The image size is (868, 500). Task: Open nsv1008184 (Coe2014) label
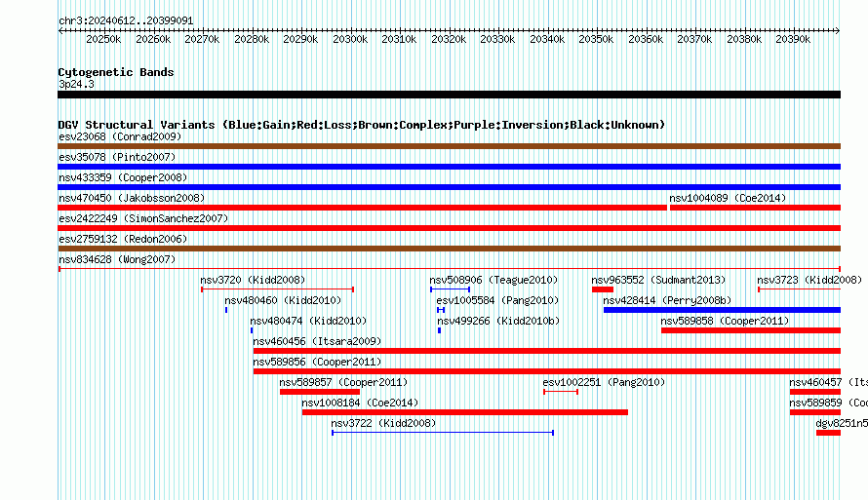[360, 403]
